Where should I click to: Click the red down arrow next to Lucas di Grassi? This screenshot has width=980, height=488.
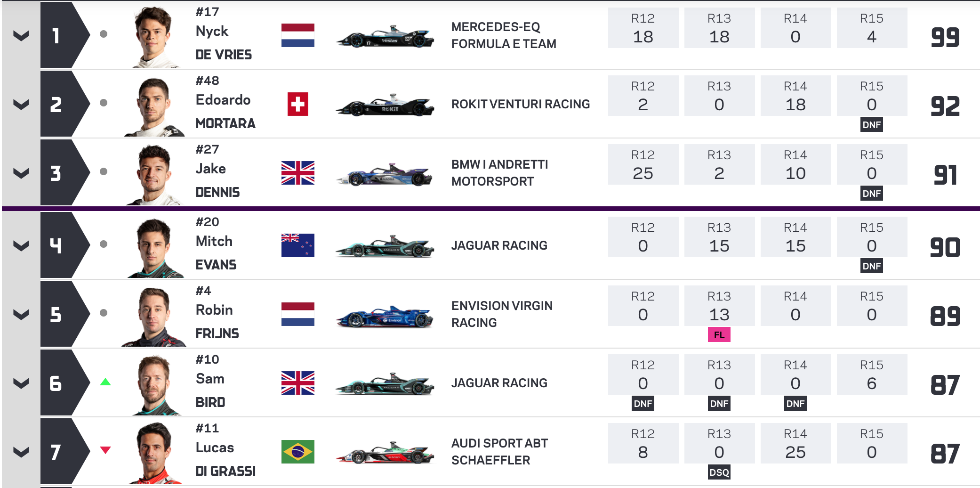pos(105,450)
